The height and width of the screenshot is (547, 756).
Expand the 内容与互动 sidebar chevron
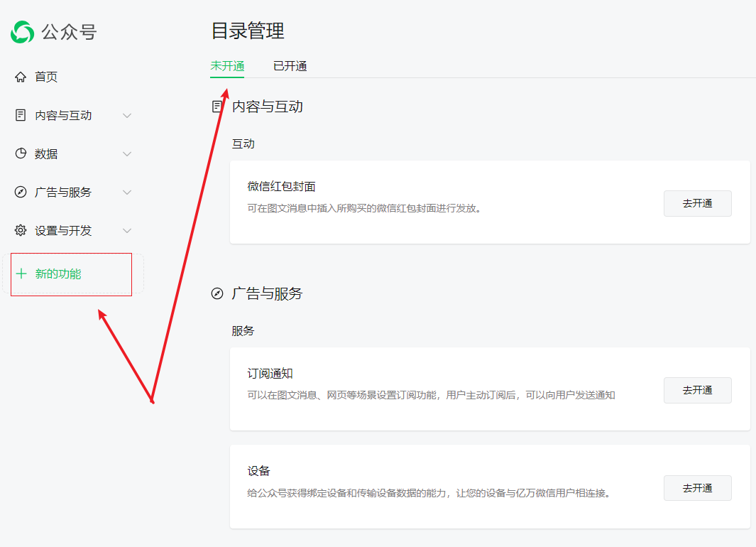(127, 115)
